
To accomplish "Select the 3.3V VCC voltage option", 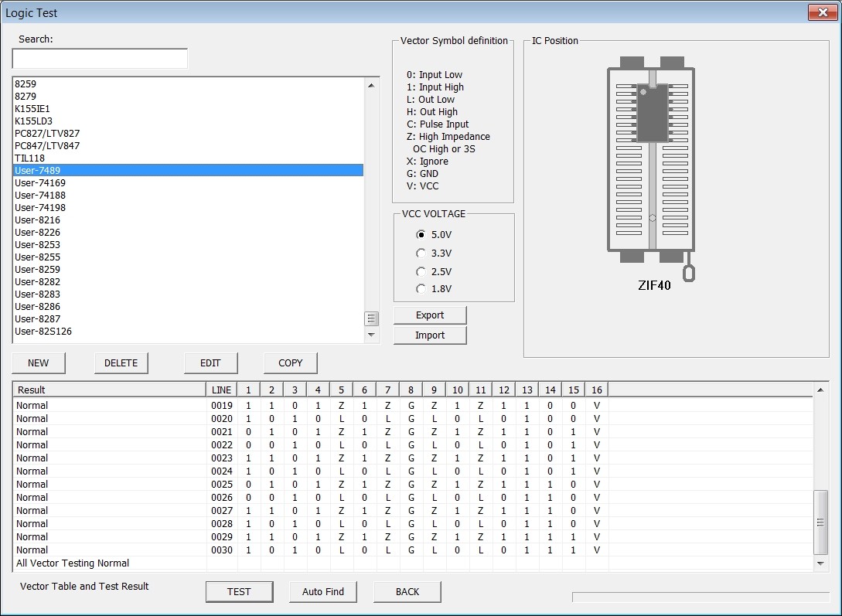I will coord(434,254).
